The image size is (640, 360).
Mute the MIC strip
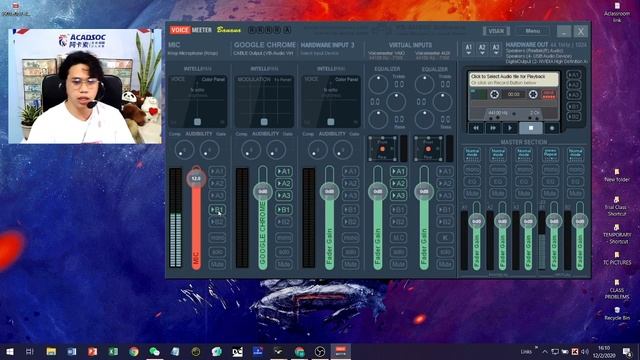pyautogui.click(x=217, y=264)
